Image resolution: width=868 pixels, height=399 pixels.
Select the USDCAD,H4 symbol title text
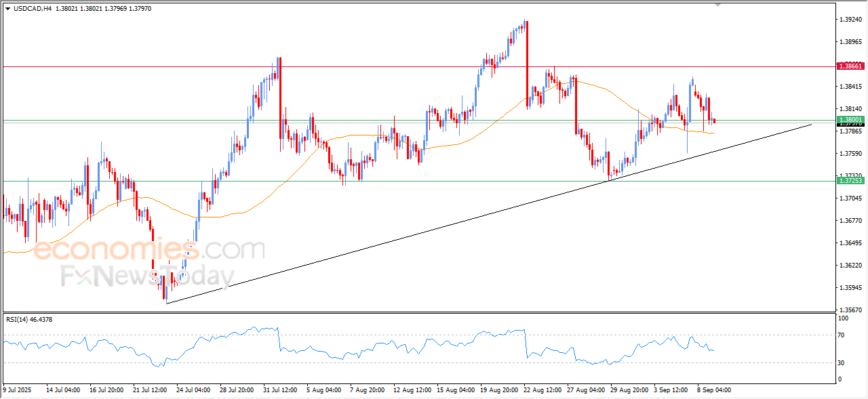tap(33, 9)
